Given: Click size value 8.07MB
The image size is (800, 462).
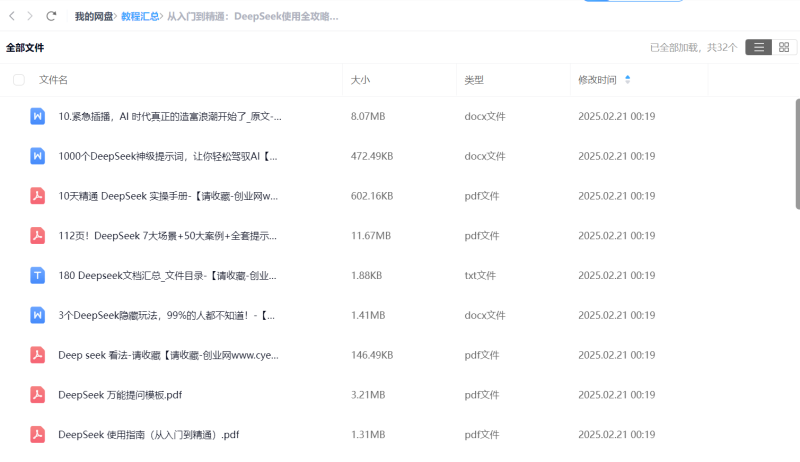Looking at the screenshot, I should click(x=368, y=116).
